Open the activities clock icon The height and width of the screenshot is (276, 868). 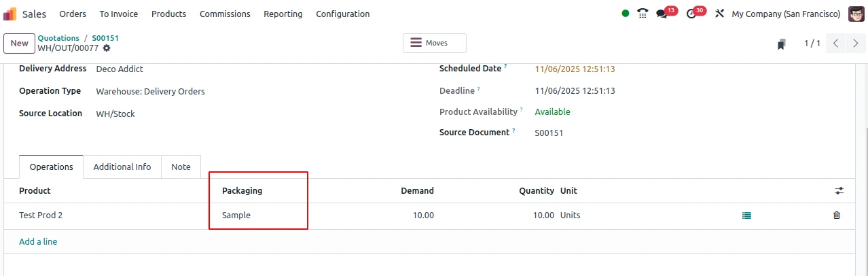point(691,14)
